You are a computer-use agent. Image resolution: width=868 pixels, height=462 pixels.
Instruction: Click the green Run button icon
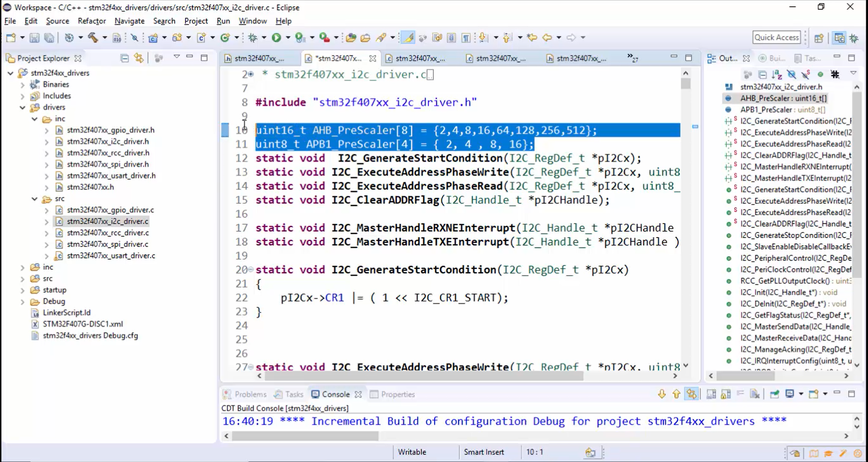(276, 38)
